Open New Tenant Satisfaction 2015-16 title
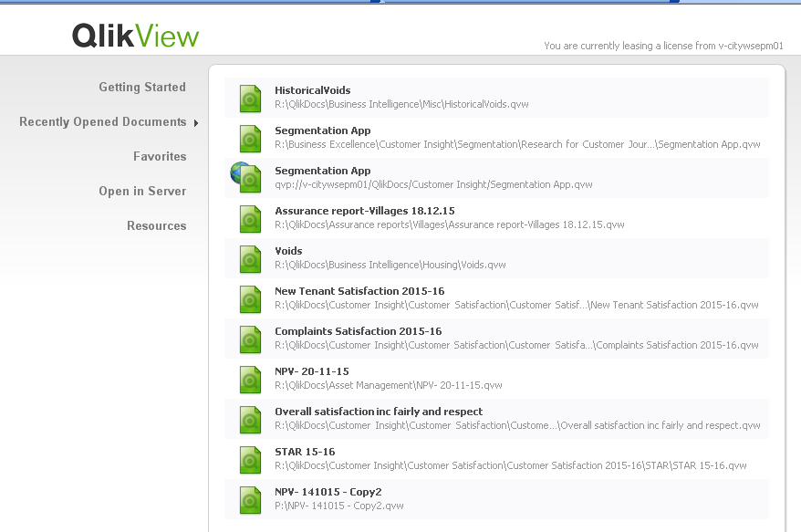Screen dimensions: 801x532 tap(359, 291)
